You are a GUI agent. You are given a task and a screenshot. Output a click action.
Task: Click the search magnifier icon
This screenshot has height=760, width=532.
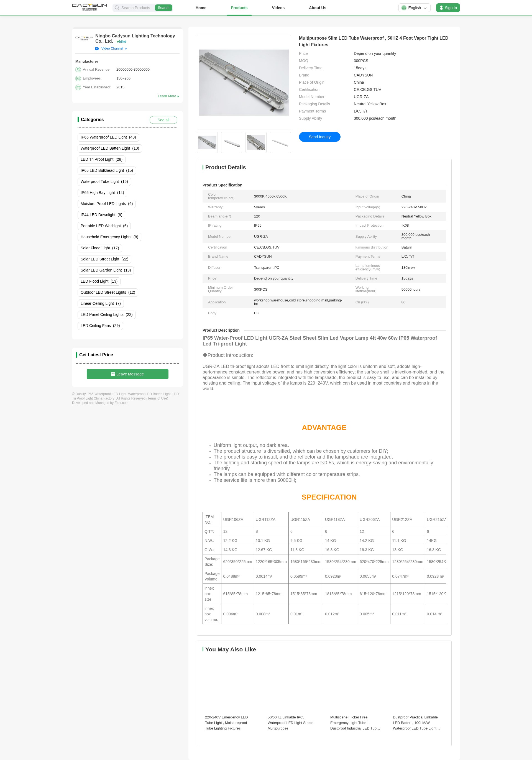(x=117, y=7)
